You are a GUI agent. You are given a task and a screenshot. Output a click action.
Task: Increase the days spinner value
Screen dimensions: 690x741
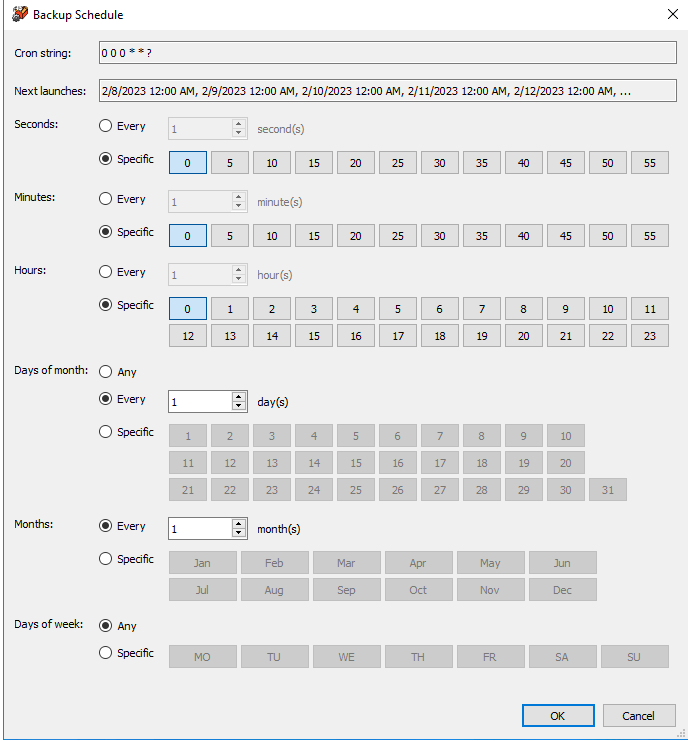239,397
